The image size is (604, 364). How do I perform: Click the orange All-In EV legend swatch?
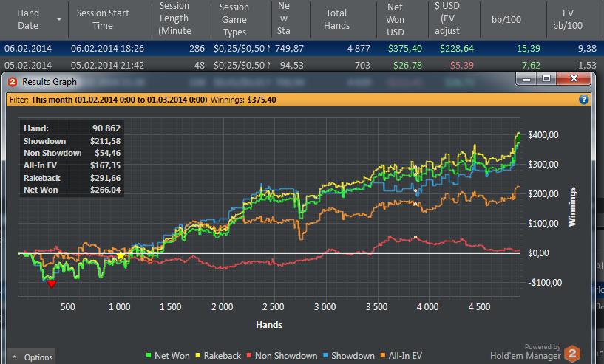pyautogui.click(x=383, y=356)
